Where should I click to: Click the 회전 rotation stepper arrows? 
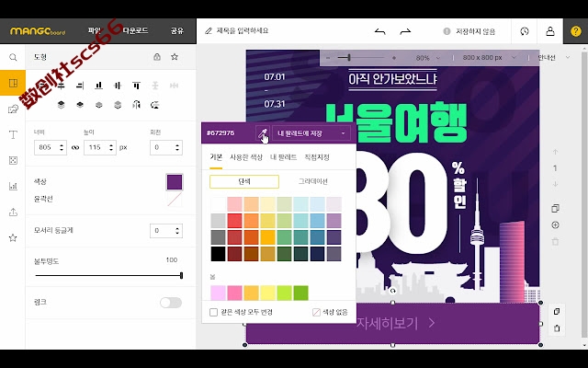coord(177,147)
